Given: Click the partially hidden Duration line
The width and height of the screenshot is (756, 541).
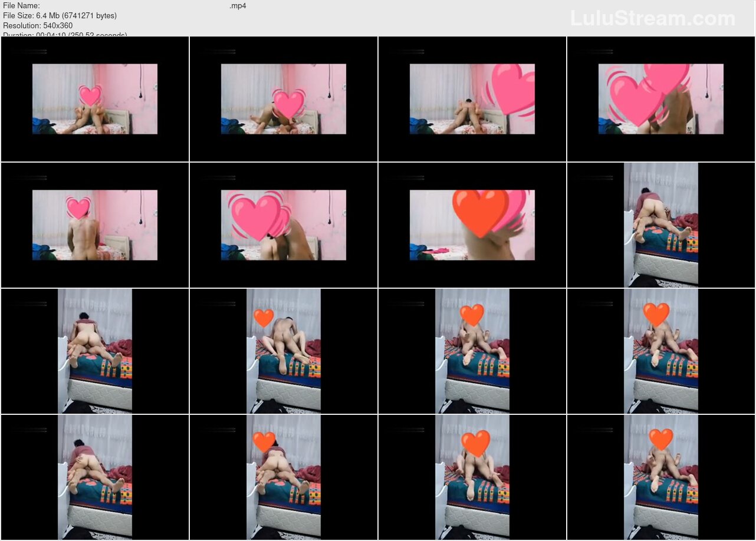Looking at the screenshot, I should (x=65, y=35).
